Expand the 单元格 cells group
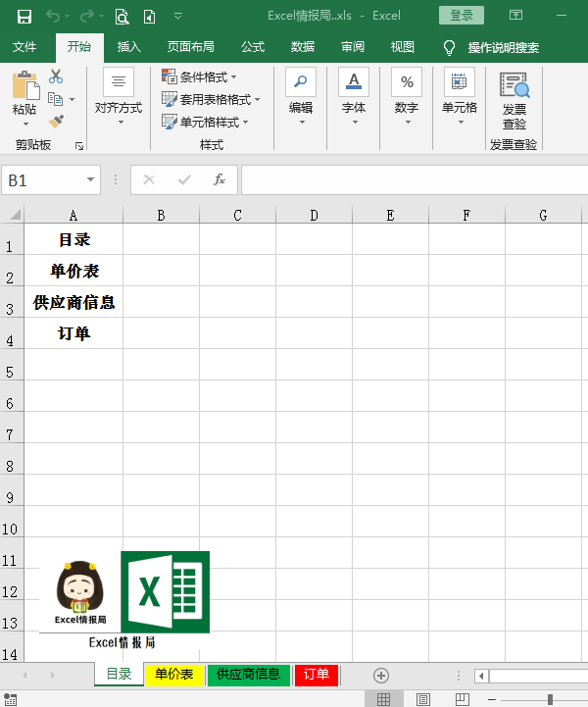 point(460,96)
